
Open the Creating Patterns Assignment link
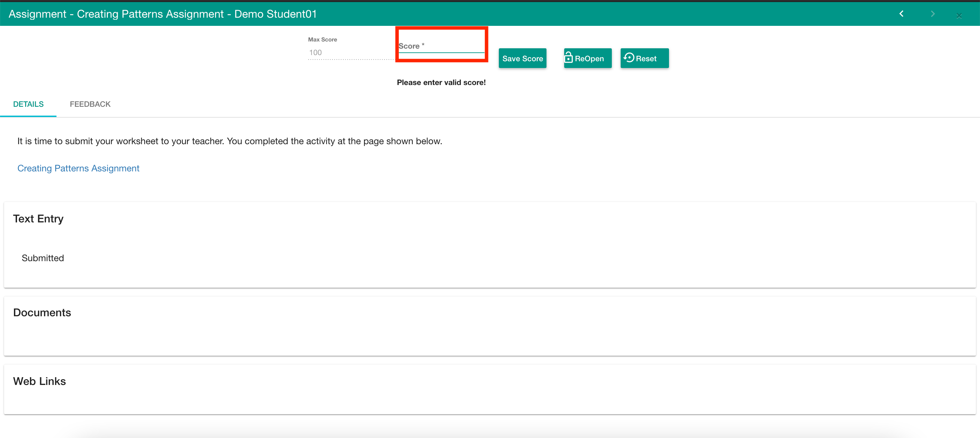pyautogui.click(x=78, y=168)
